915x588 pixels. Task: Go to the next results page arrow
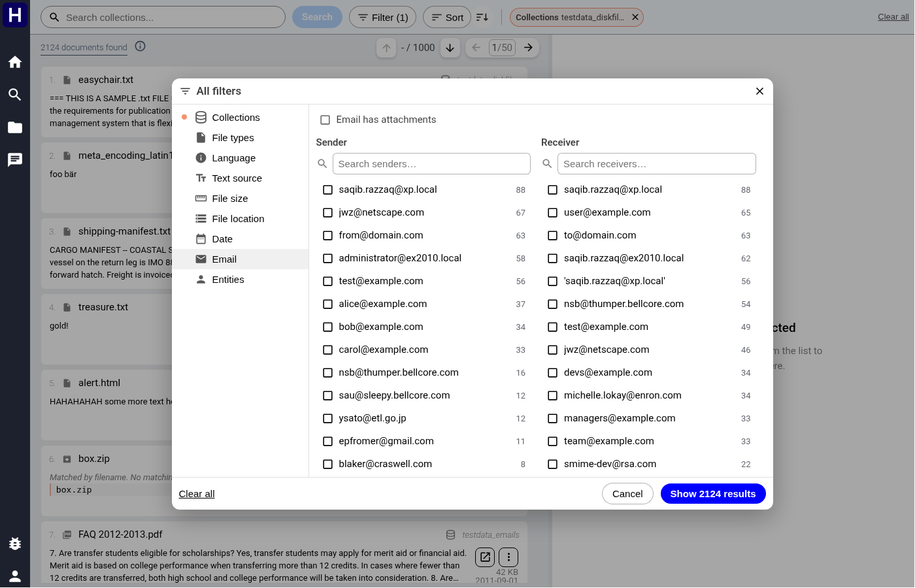click(529, 48)
